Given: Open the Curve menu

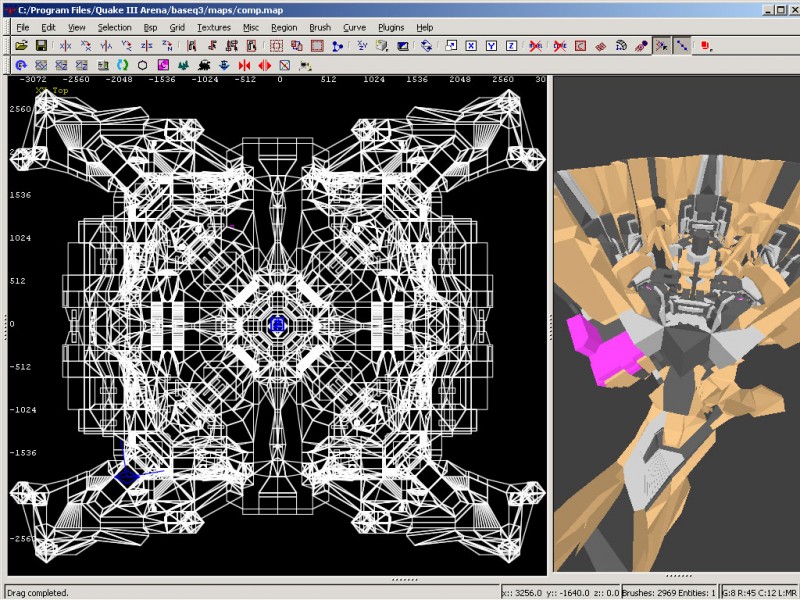Looking at the screenshot, I should point(354,28).
